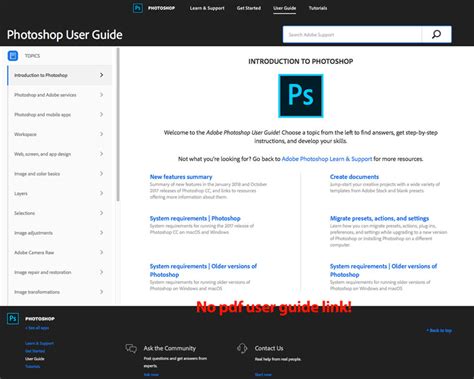Screen dimensions: 474x379
Task: Open Tutorials footer link
Action: pyautogui.click(x=33, y=367)
